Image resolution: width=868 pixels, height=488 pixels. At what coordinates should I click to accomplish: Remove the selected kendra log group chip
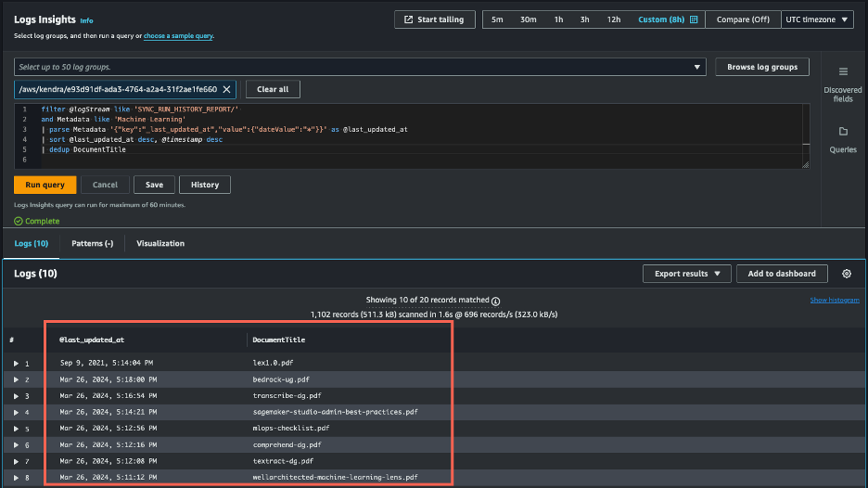coord(227,89)
